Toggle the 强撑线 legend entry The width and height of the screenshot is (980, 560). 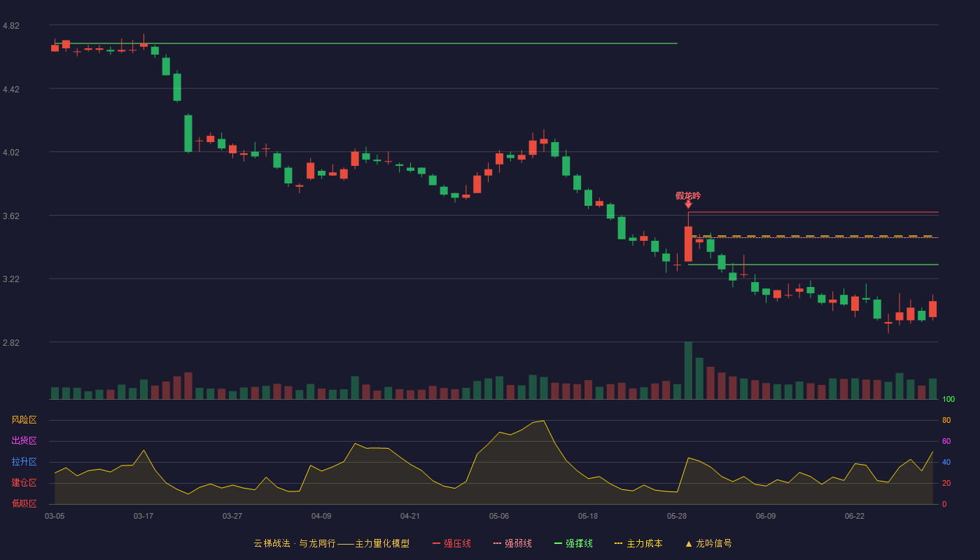point(573,543)
